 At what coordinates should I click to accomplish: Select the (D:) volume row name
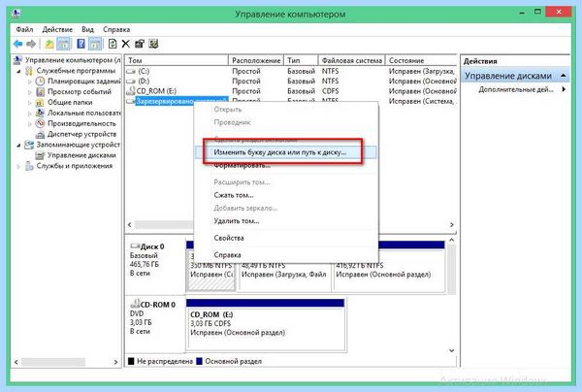pyautogui.click(x=144, y=81)
